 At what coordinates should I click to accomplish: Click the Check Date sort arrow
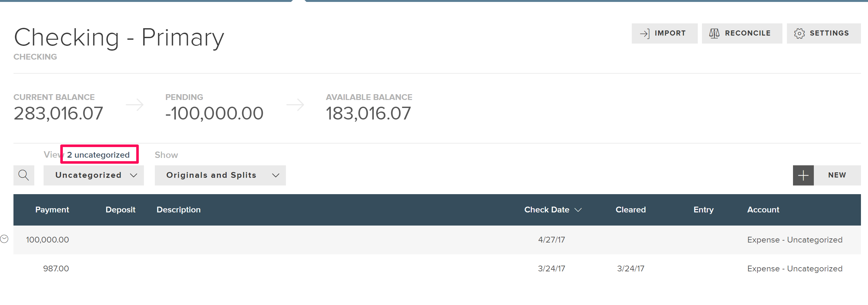(578, 210)
